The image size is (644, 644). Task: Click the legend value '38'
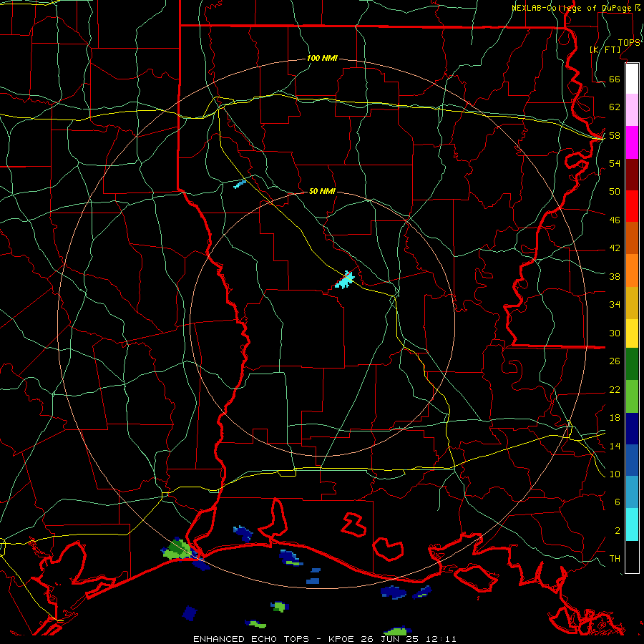coord(615,276)
